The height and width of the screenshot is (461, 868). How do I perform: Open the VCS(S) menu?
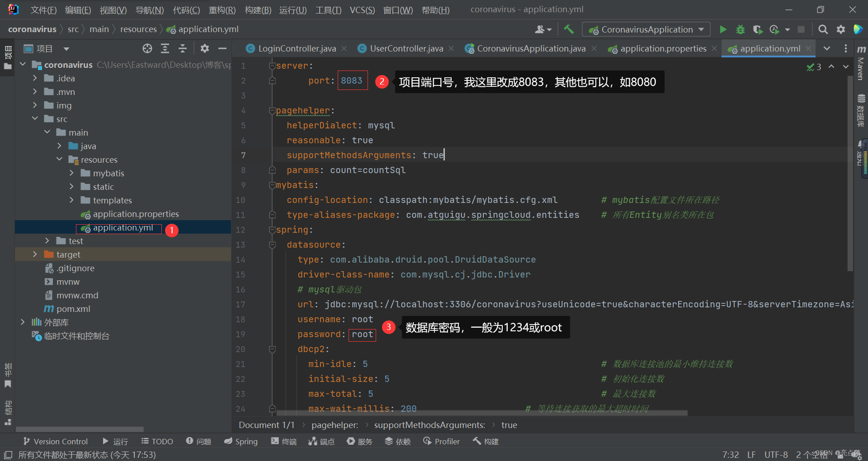(x=362, y=10)
